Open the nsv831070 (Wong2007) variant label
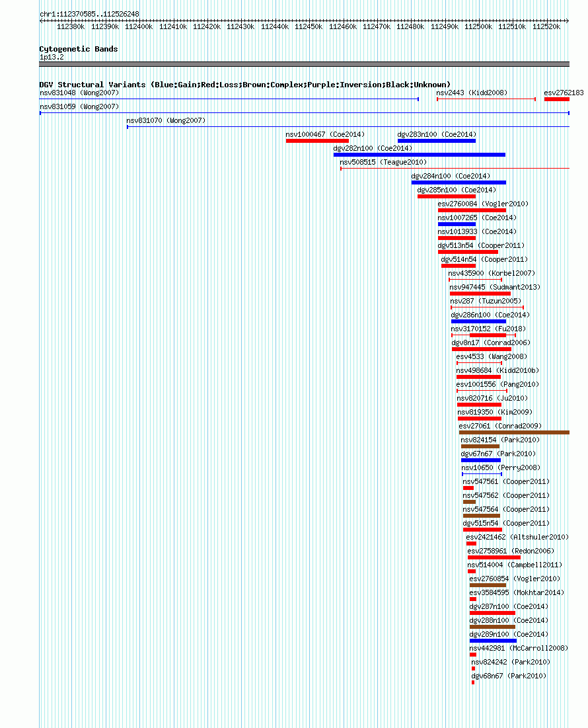The image size is (588, 728). (166, 121)
